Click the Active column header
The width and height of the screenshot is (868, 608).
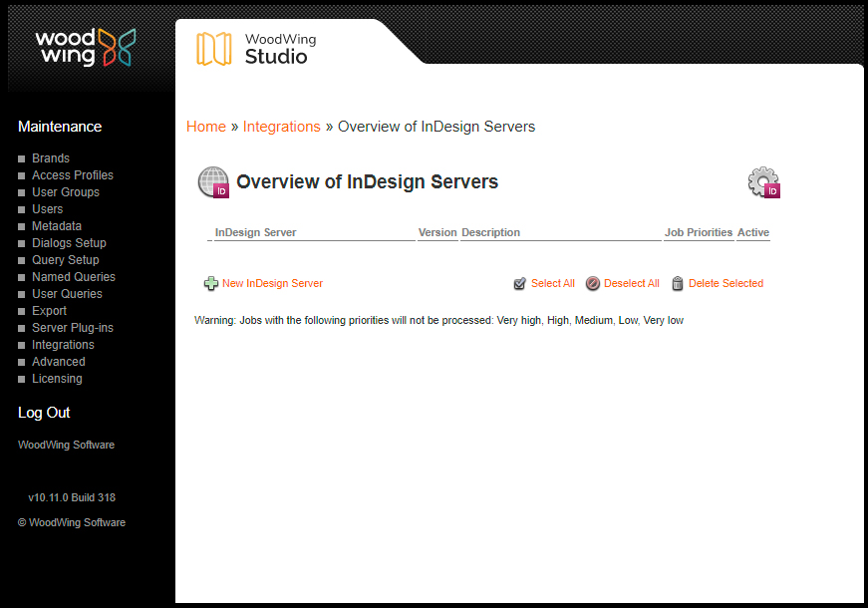[753, 232]
